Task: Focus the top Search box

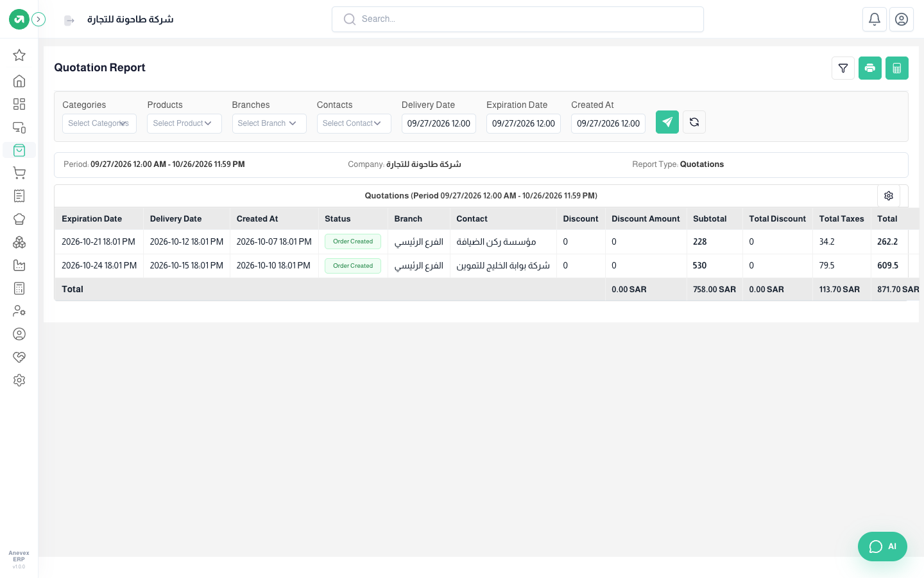Action: coord(518,19)
